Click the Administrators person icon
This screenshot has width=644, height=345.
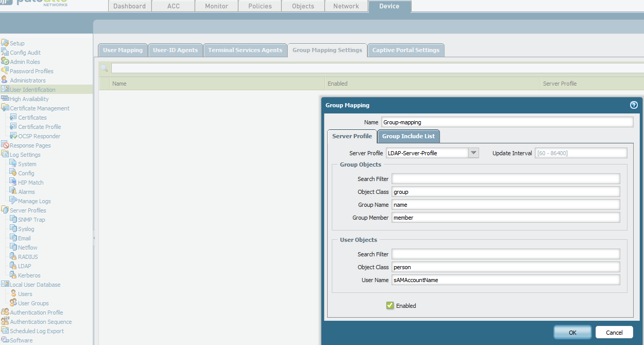coord(5,80)
